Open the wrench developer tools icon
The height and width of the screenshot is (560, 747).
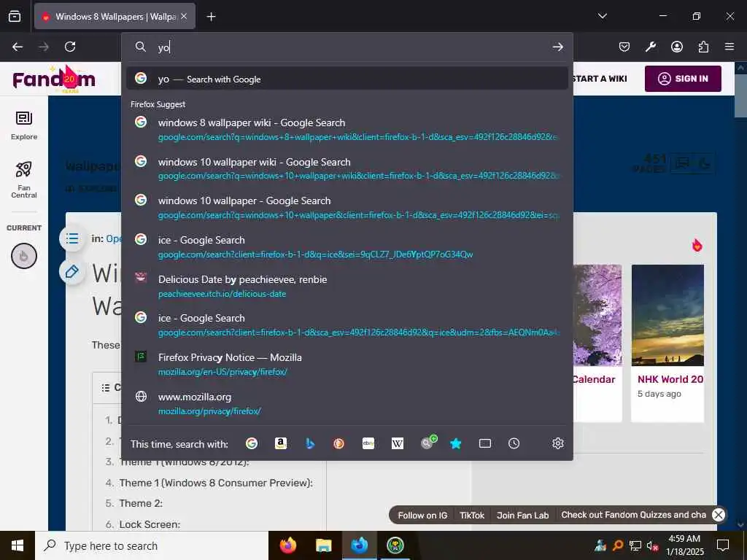click(x=650, y=47)
